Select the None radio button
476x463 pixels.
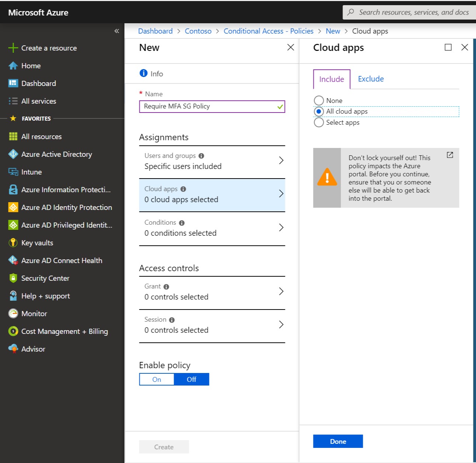pos(319,100)
